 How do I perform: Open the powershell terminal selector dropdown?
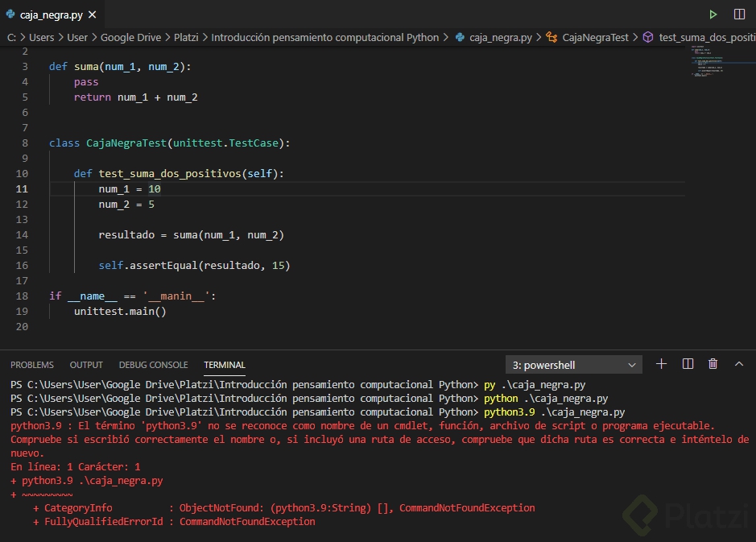574,365
